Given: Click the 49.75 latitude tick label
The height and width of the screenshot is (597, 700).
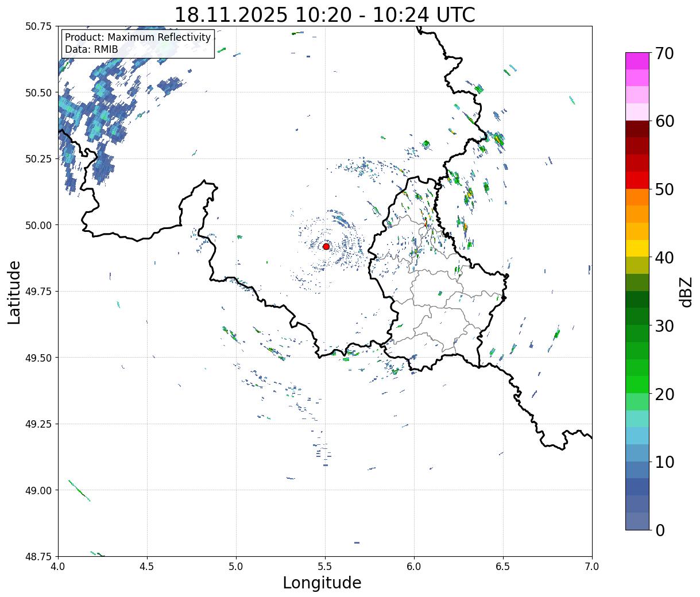Looking at the screenshot, I should click(38, 292).
